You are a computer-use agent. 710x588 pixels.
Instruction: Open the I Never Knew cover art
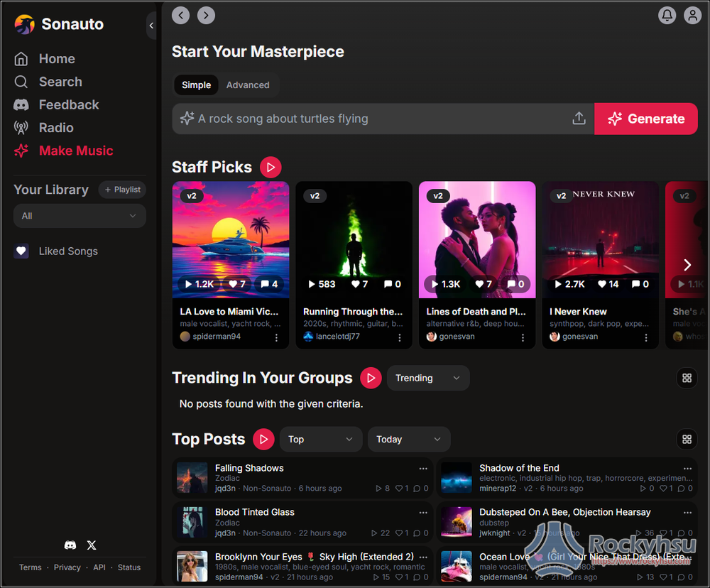(x=601, y=240)
